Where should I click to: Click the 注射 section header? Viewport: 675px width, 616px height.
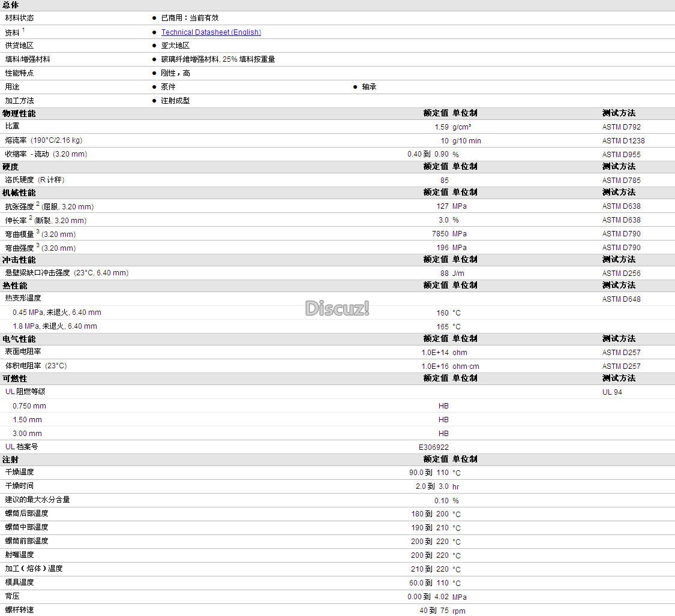10,459
